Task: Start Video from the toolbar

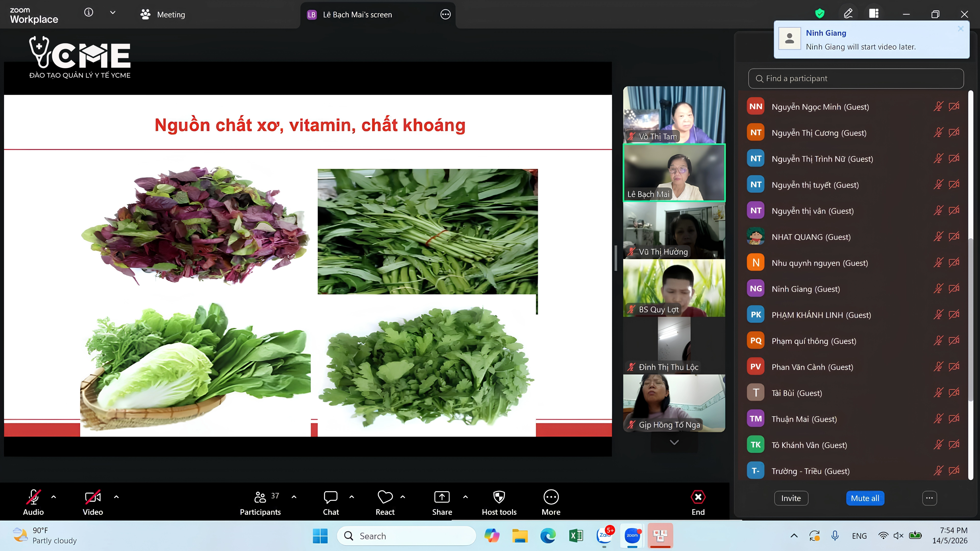Action: click(93, 502)
